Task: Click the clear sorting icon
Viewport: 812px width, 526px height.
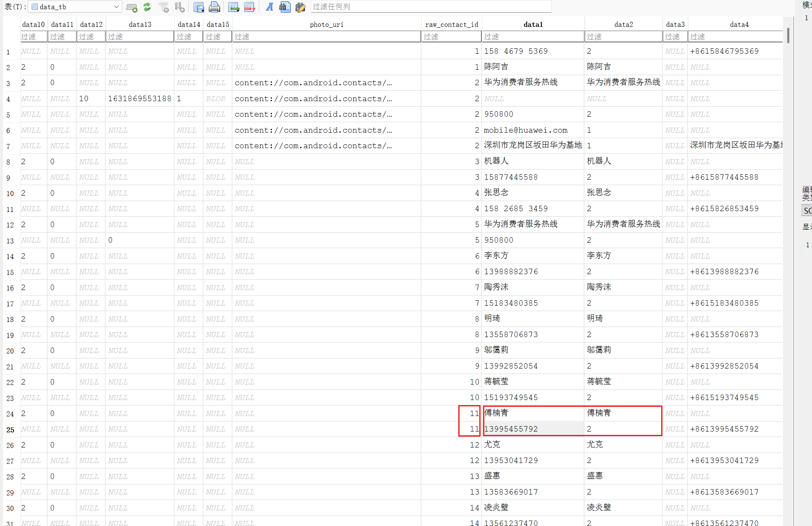Action: (180, 7)
